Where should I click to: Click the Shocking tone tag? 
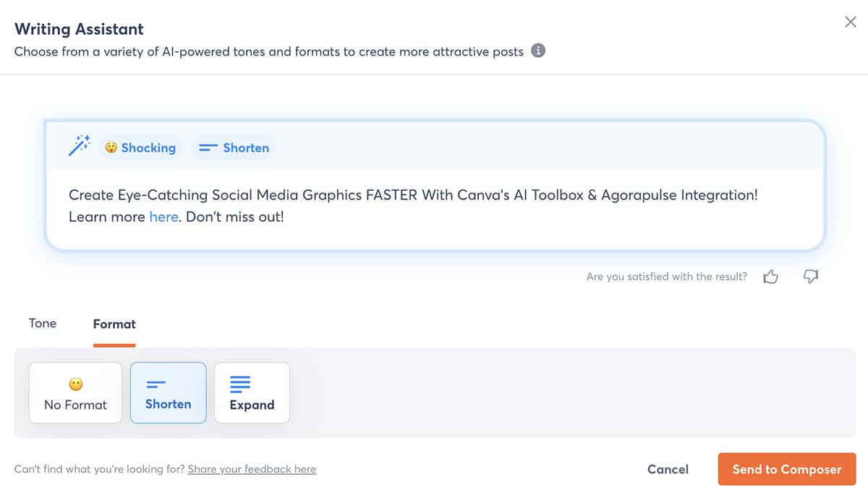tap(141, 147)
